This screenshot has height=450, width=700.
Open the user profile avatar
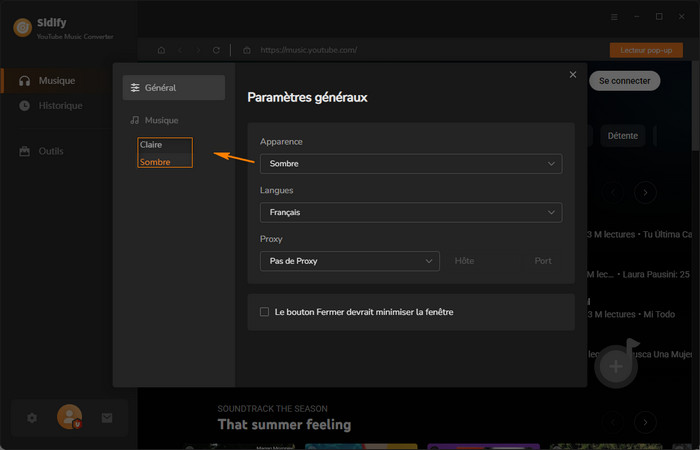pos(69,416)
